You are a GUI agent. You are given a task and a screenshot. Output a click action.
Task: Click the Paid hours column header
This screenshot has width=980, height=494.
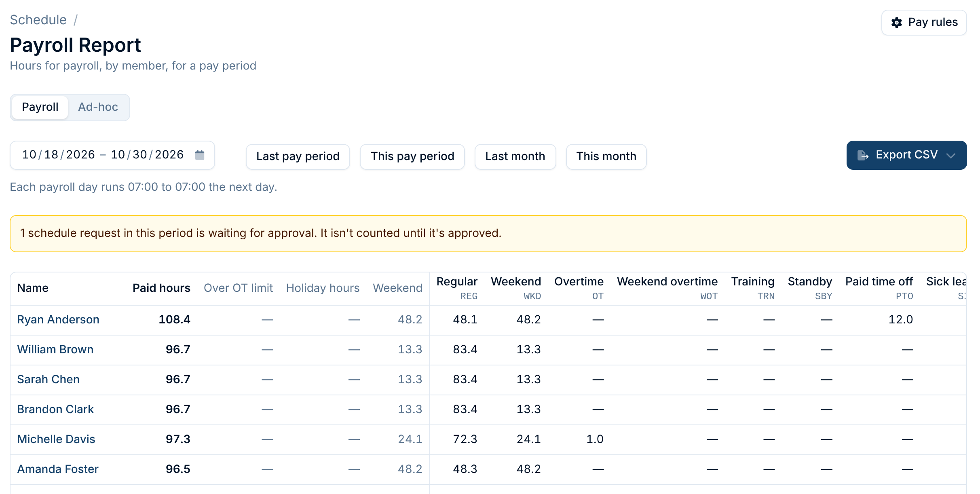click(x=161, y=288)
